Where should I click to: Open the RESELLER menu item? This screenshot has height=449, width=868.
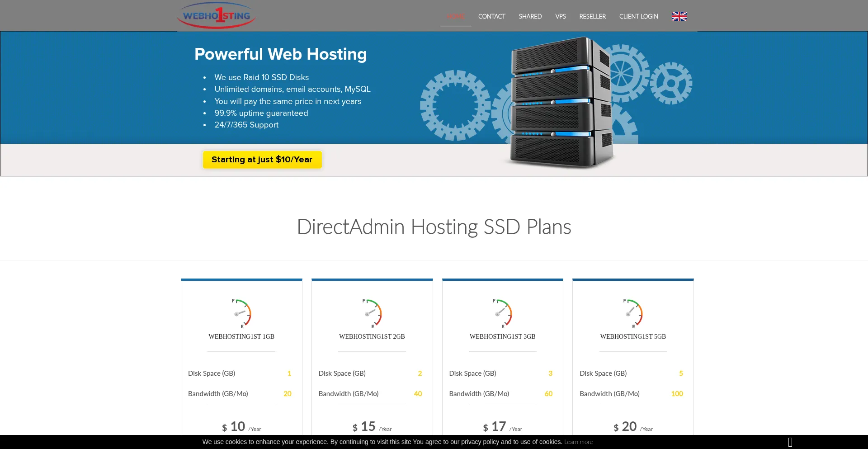tap(592, 17)
